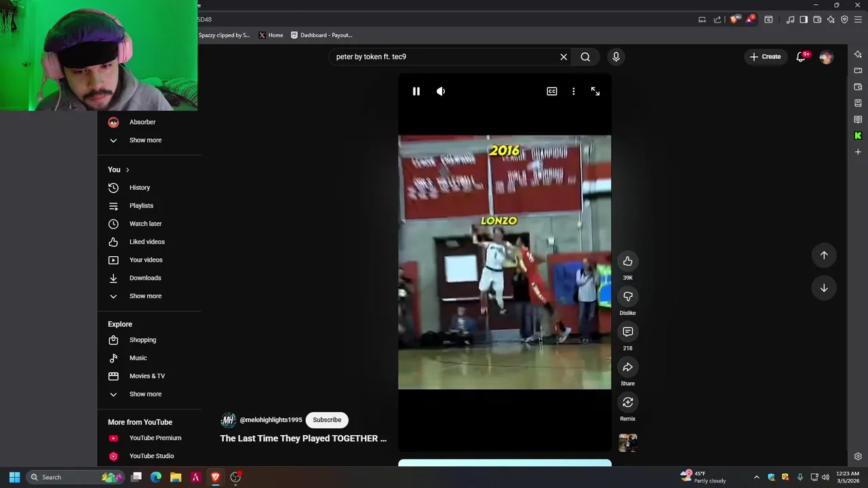Open the YouTube account avatar menu
The image size is (868, 488).
click(826, 58)
